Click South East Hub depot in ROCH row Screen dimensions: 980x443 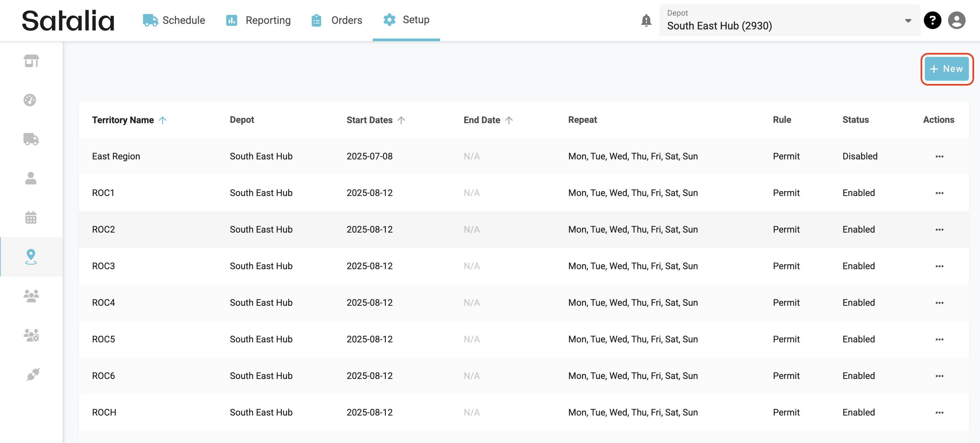(x=261, y=413)
